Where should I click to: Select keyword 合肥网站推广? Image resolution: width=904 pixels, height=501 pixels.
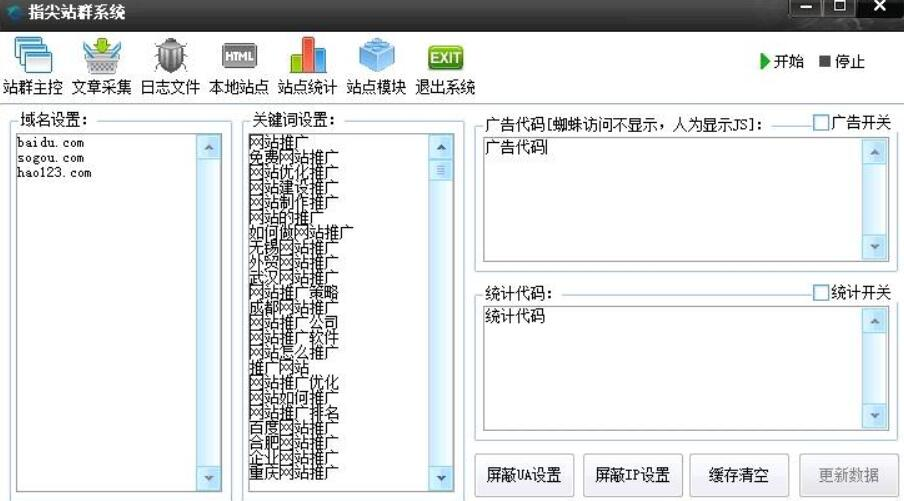click(x=294, y=443)
